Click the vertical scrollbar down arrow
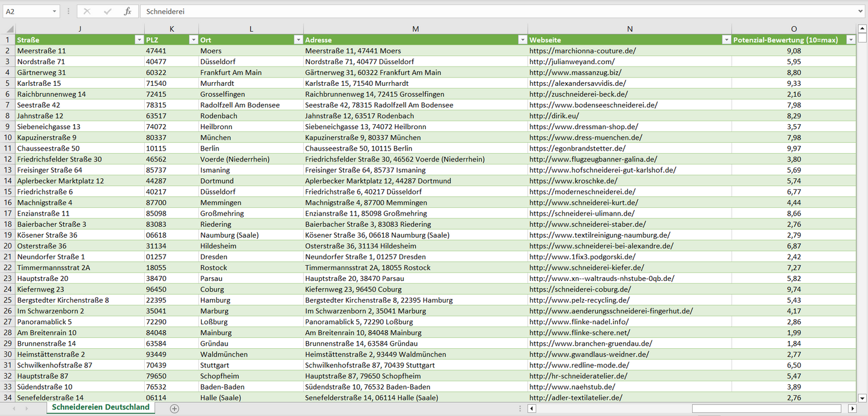Image resolution: width=868 pixels, height=416 pixels. coord(863,397)
